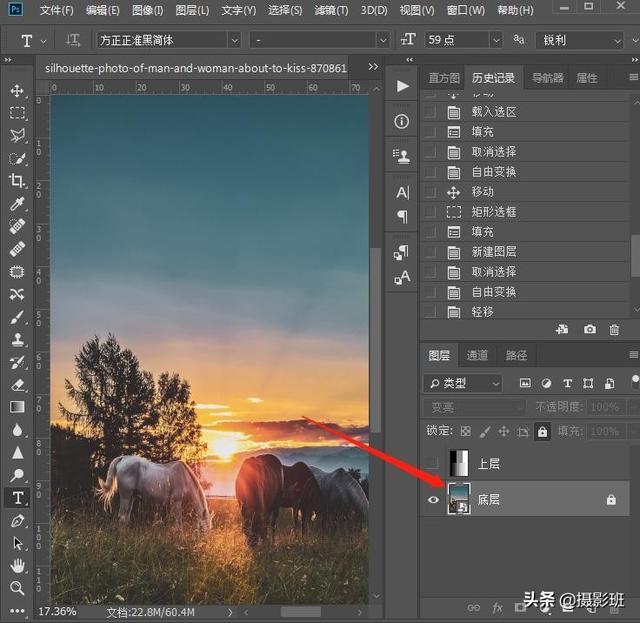Viewport: 640px width, 623px height.
Task: Toggle history brush source for 载入选区
Action: pyautogui.click(x=430, y=111)
